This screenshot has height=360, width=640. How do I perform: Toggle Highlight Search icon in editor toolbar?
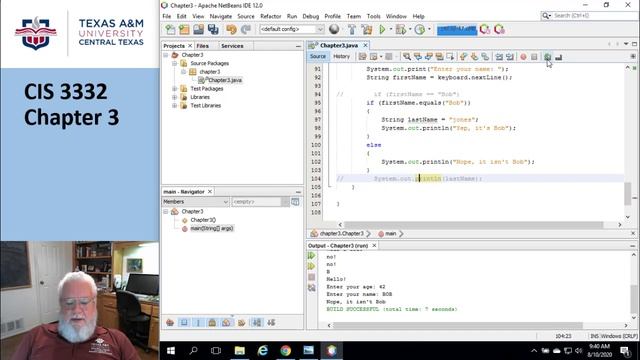pos(439,57)
